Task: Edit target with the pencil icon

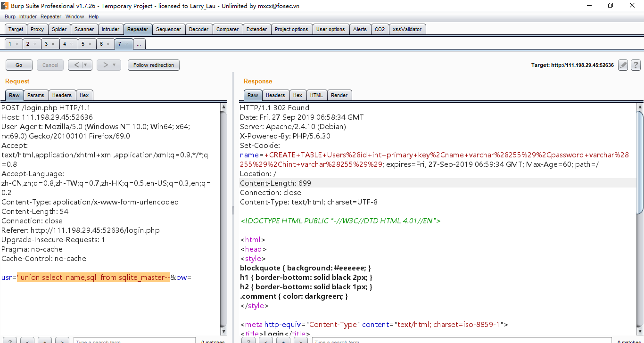Action: (623, 65)
